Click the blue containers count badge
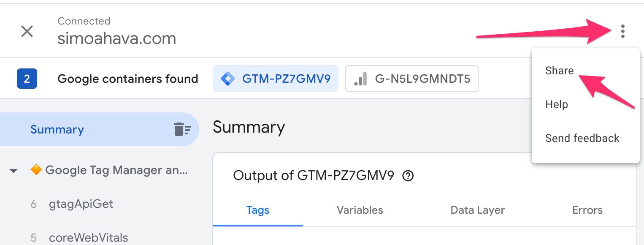This screenshot has height=245, width=644. 27,79
